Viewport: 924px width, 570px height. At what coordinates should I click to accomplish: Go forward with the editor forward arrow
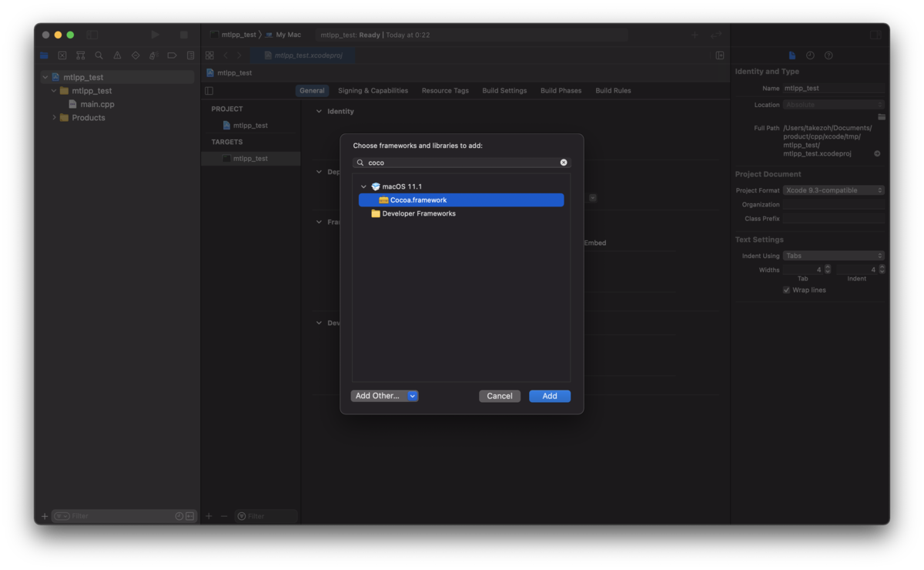(x=239, y=55)
